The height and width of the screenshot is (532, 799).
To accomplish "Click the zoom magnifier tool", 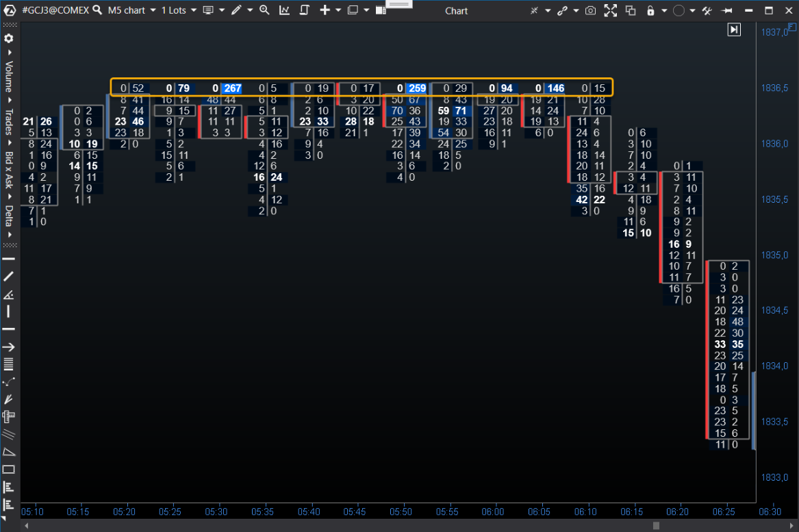I will tap(264, 10).
